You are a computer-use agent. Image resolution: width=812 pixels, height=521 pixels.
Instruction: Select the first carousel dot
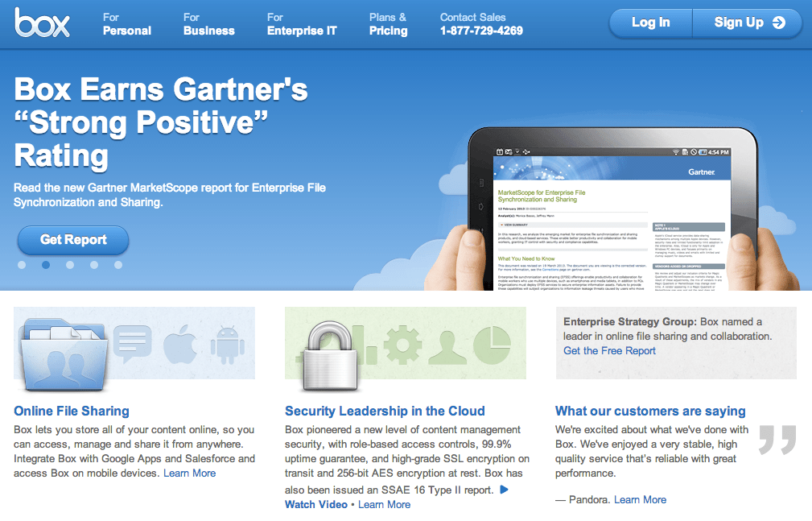click(x=22, y=265)
